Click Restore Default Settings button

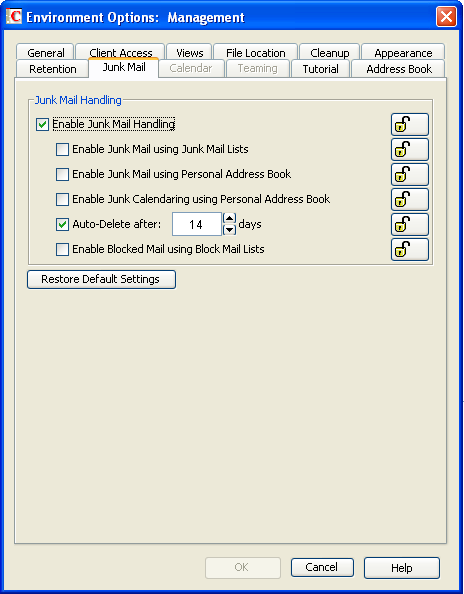[x=101, y=280]
